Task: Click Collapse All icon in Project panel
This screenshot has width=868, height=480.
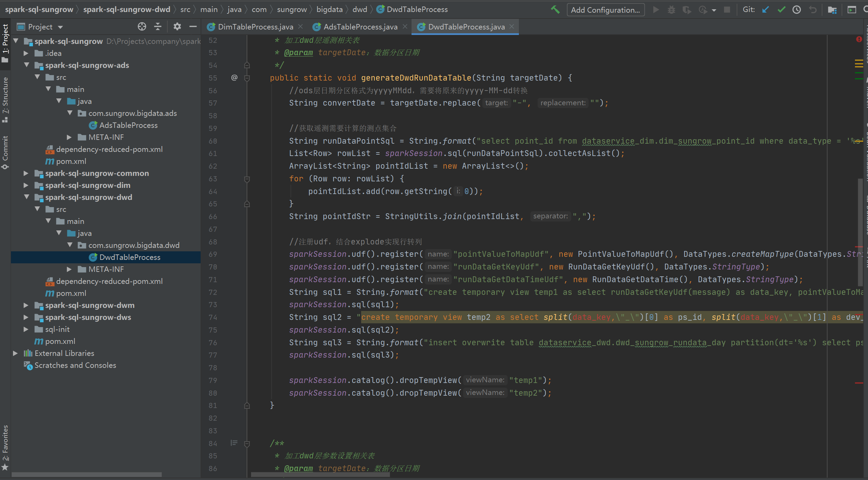Action: (x=158, y=26)
